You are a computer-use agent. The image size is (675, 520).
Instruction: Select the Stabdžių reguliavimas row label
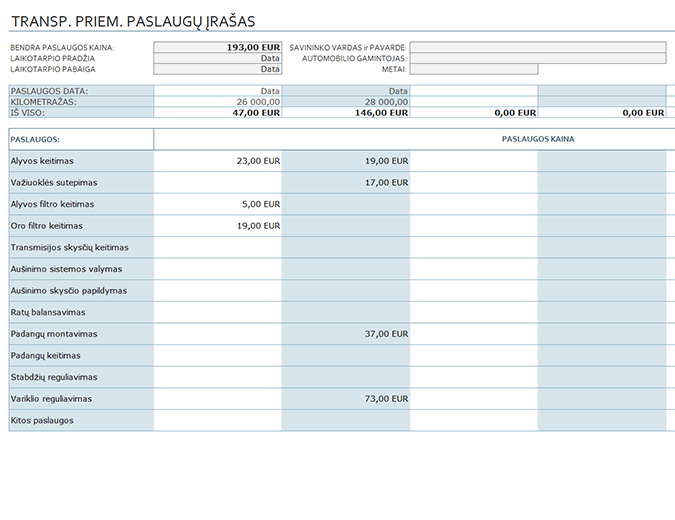coord(81,377)
